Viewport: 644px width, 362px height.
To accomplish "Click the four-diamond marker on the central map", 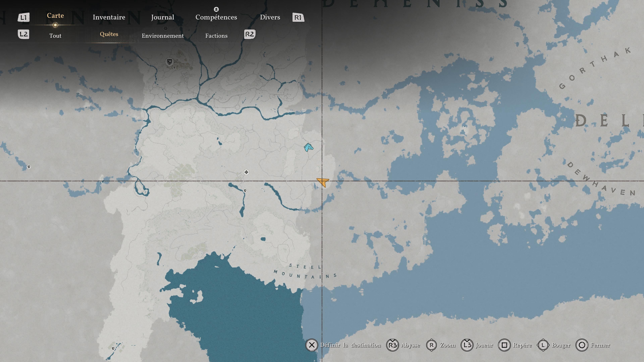I will click(x=246, y=172).
